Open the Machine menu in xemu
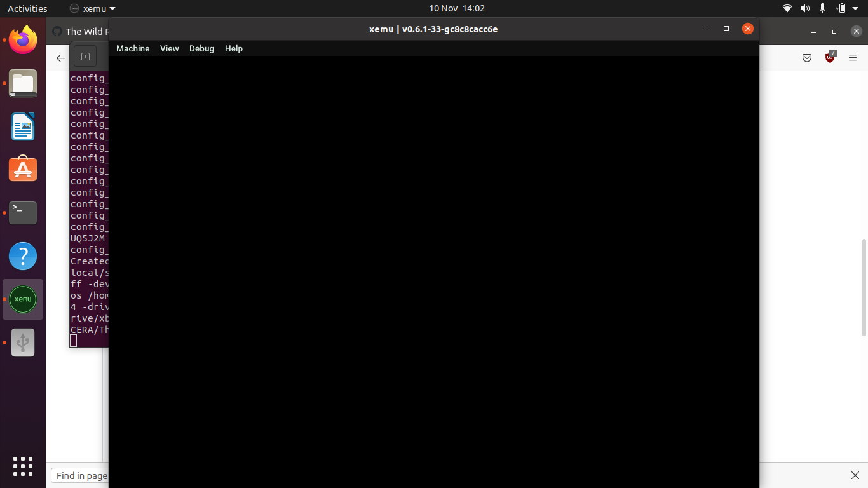This screenshot has width=868, height=488. click(133, 48)
